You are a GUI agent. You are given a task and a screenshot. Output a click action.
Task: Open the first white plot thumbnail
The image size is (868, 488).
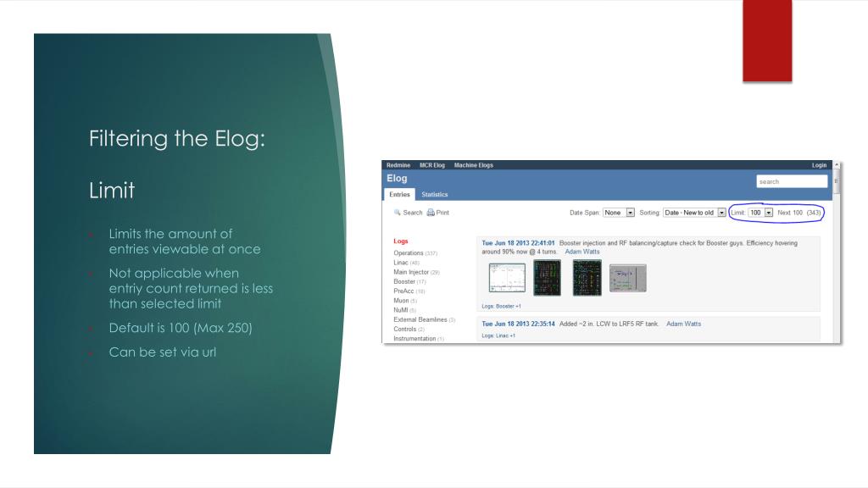pos(507,278)
